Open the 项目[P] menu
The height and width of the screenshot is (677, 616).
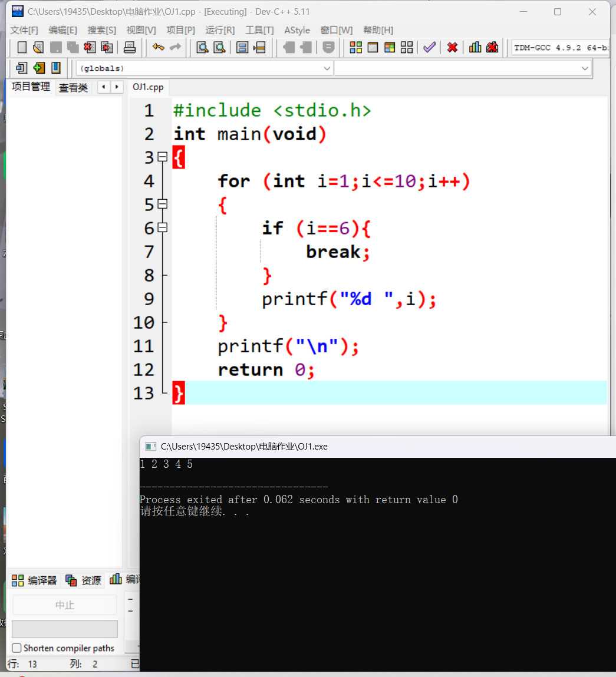pyautogui.click(x=180, y=30)
